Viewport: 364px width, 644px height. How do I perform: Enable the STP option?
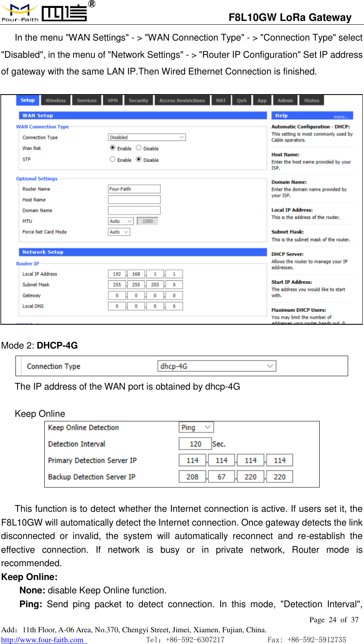(112, 159)
